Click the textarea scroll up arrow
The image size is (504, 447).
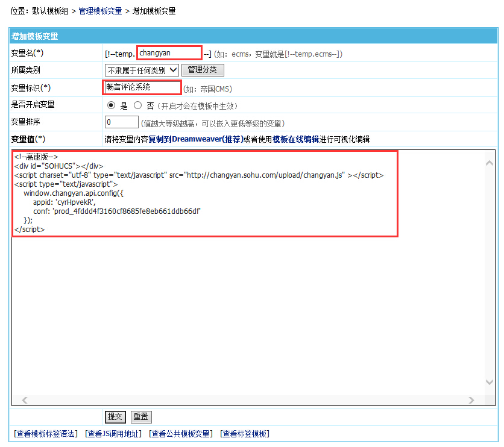click(x=490, y=163)
